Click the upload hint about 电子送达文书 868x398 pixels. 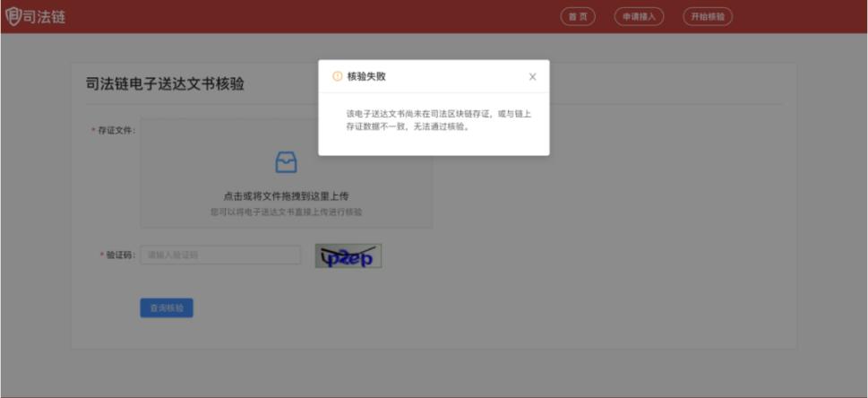click(286, 212)
